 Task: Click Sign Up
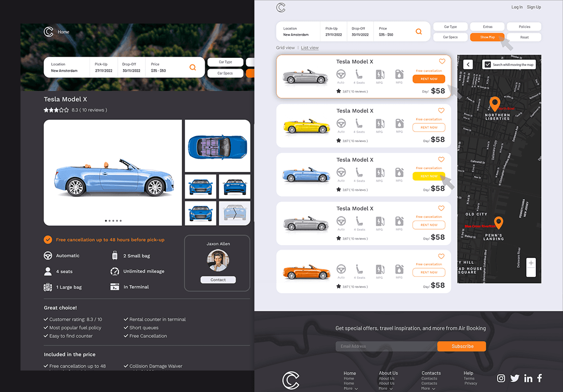(x=533, y=7)
